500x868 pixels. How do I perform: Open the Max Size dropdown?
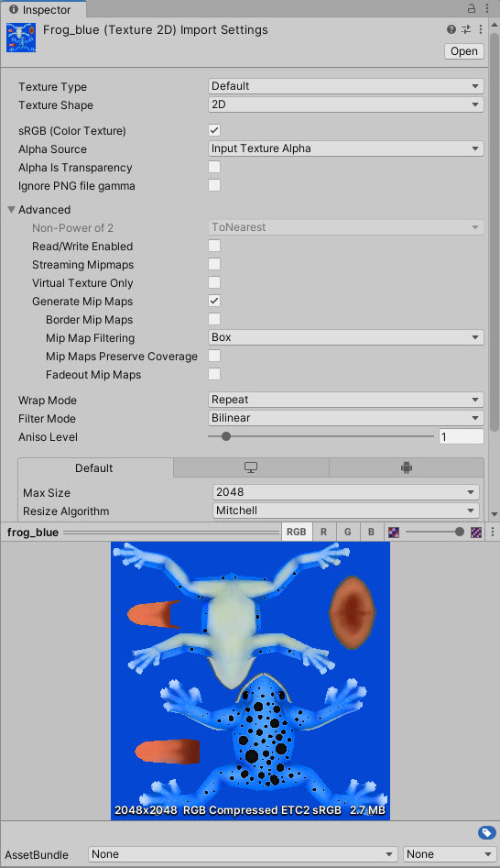coord(345,492)
